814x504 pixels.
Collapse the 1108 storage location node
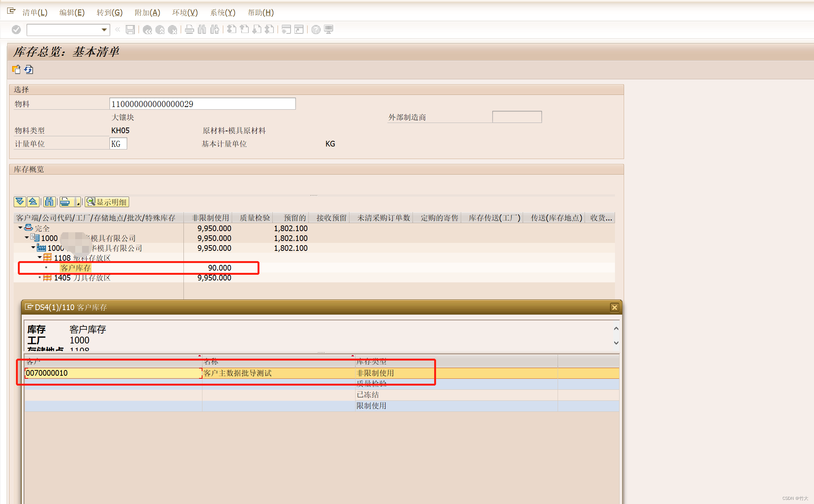point(40,257)
